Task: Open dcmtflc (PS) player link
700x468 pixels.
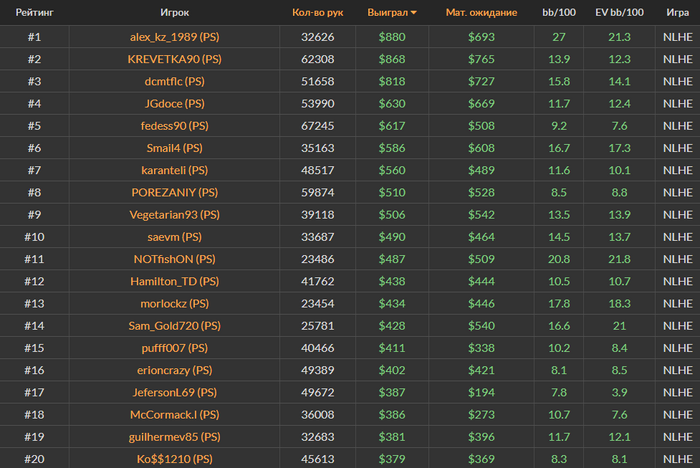Action: point(175,81)
